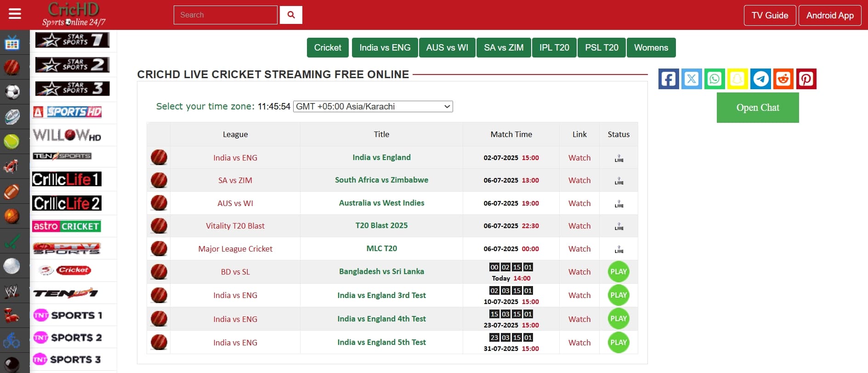Share on Pinterest
Screen dimensions: 868x373
[x=806, y=79]
